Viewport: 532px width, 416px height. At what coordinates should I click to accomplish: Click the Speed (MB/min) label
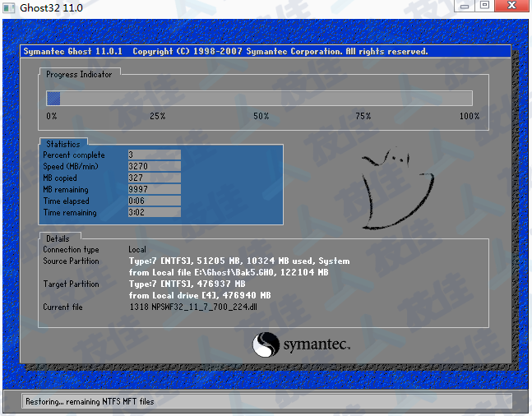coord(71,167)
